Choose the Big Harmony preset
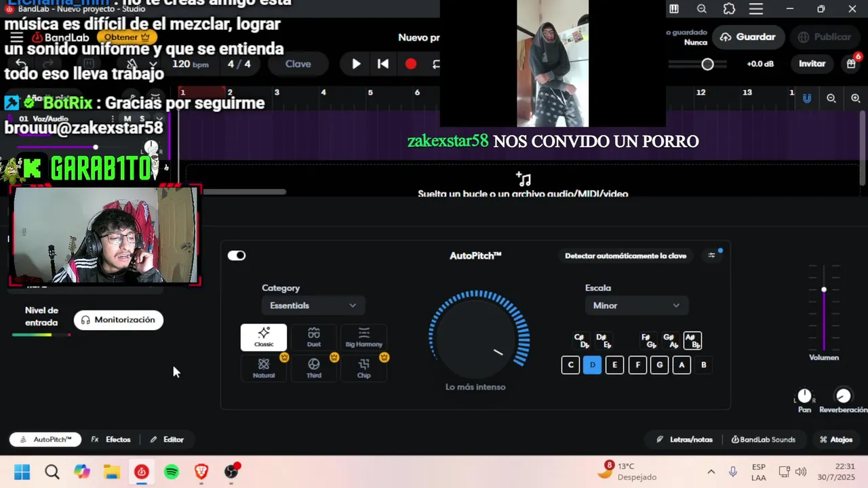This screenshot has width=868, height=488. click(x=364, y=337)
